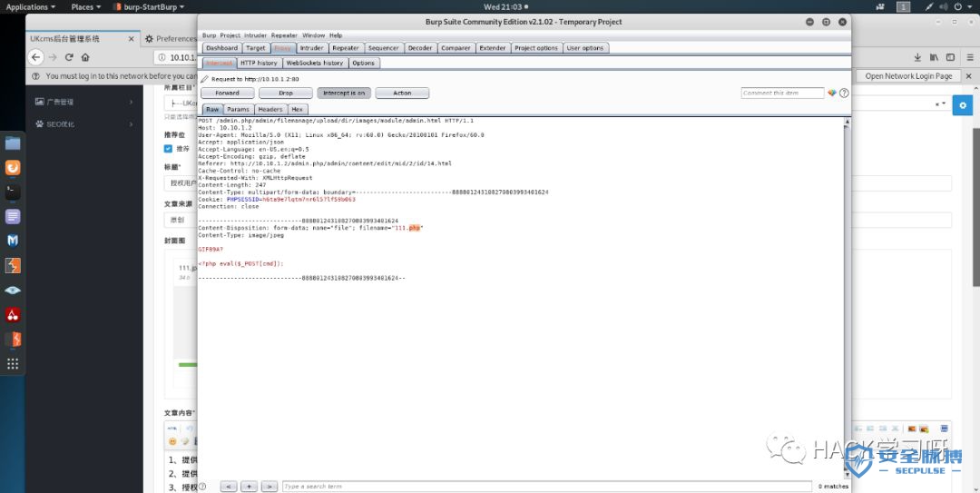This screenshot has width=980, height=493.
Task: Open the User options tab
Action: point(585,47)
